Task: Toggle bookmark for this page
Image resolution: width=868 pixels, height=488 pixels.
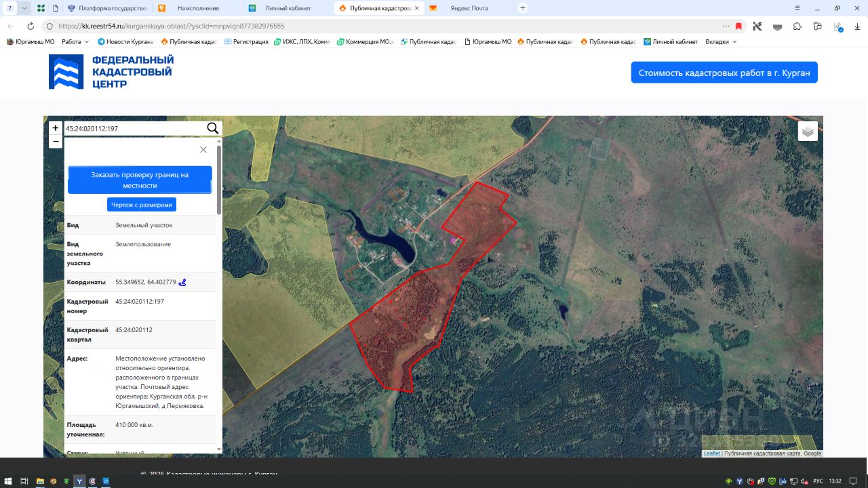Action: pyautogui.click(x=738, y=26)
